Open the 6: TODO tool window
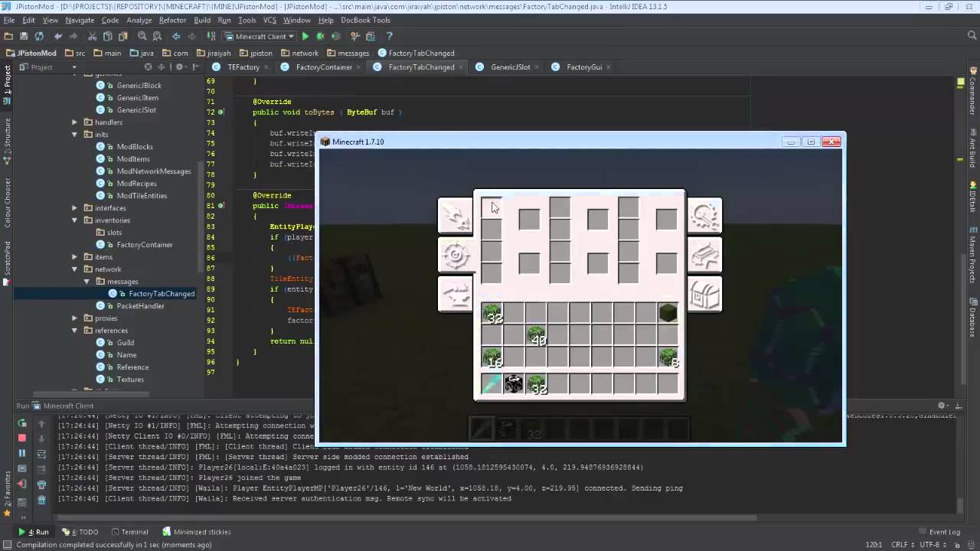Image resolution: width=980 pixels, height=551 pixels. [x=80, y=532]
